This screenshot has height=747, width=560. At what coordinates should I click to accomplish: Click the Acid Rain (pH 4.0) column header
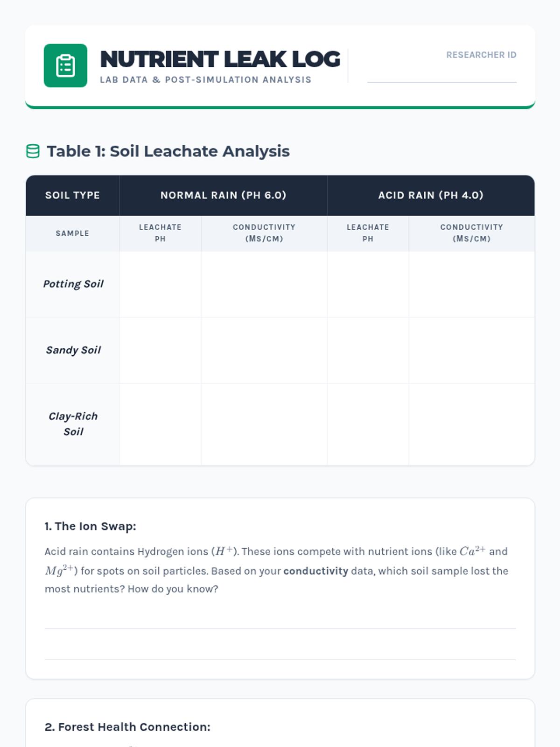(431, 195)
